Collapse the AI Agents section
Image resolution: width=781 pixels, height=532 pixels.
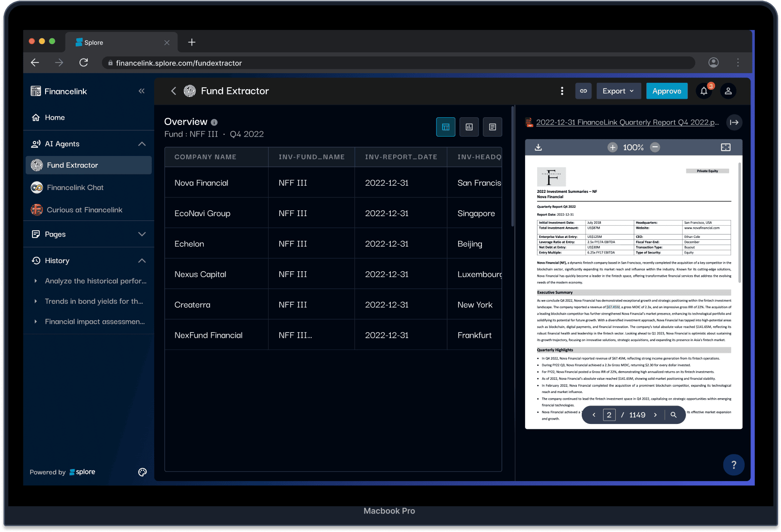click(x=142, y=144)
